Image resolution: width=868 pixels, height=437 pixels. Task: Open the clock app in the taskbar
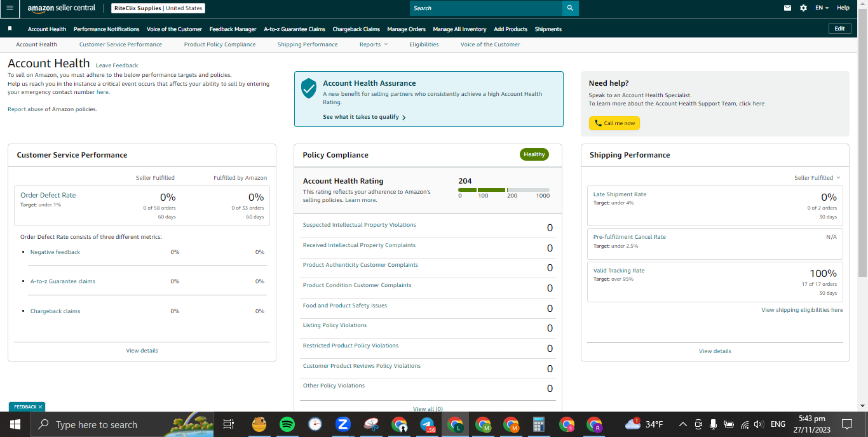[x=315, y=424]
